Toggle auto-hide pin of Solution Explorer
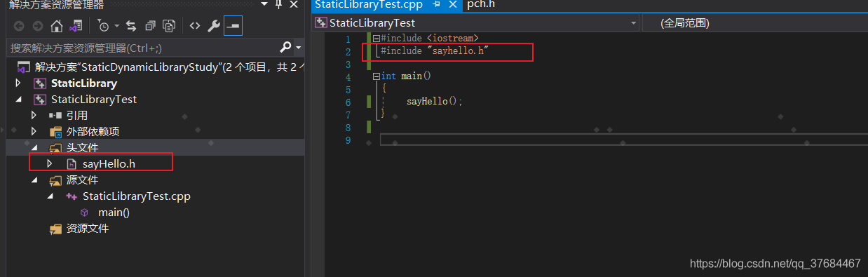Image resolution: width=868 pixels, height=277 pixels. coord(278,4)
